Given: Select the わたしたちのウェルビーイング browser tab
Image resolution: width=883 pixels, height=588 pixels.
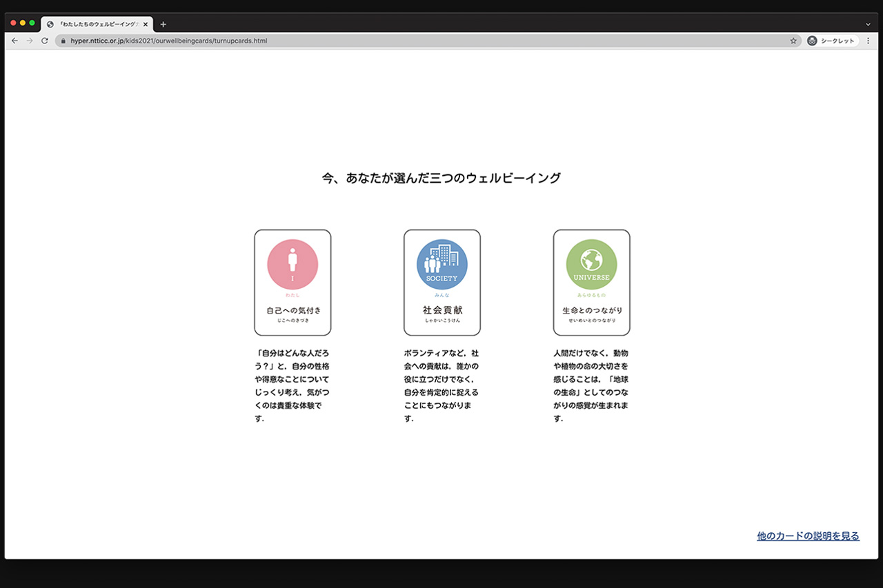Looking at the screenshot, I should point(97,24).
